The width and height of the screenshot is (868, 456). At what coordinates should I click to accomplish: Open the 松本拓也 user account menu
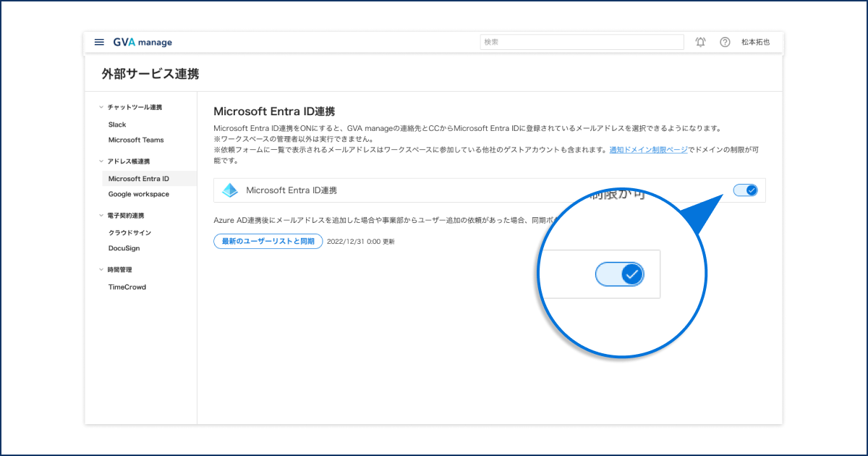(x=755, y=42)
